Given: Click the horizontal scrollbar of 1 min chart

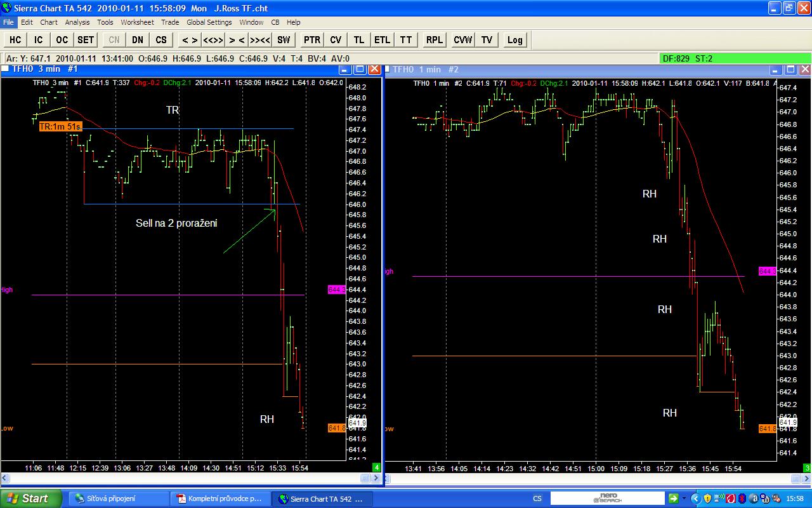Looking at the screenshot, I should 594,478.
